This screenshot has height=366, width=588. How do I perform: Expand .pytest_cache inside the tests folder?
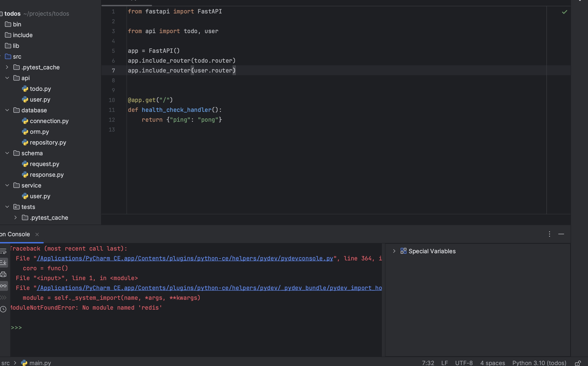coord(15,218)
